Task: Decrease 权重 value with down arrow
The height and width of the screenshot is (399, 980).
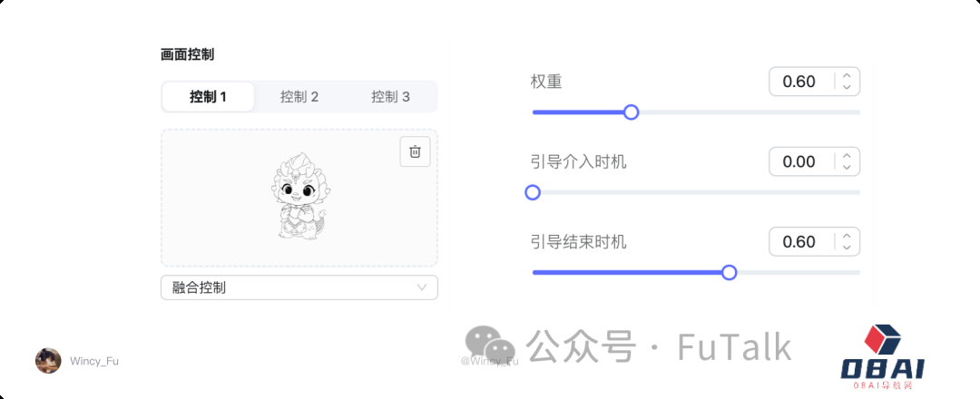Action: pyautogui.click(x=847, y=87)
